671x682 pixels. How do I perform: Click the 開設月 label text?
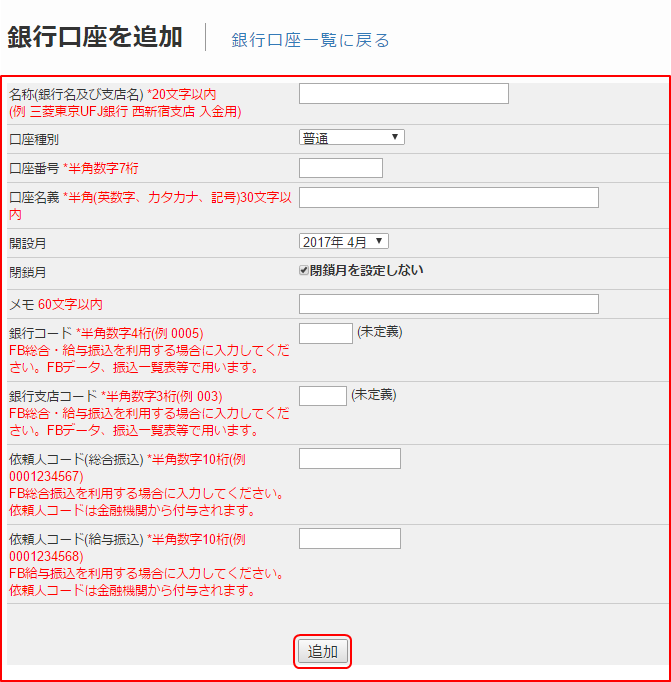pos(27,244)
